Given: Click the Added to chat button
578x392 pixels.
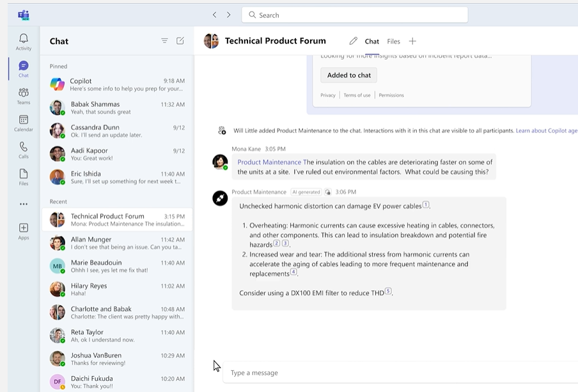Looking at the screenshot, I should [x=348, y=75].
